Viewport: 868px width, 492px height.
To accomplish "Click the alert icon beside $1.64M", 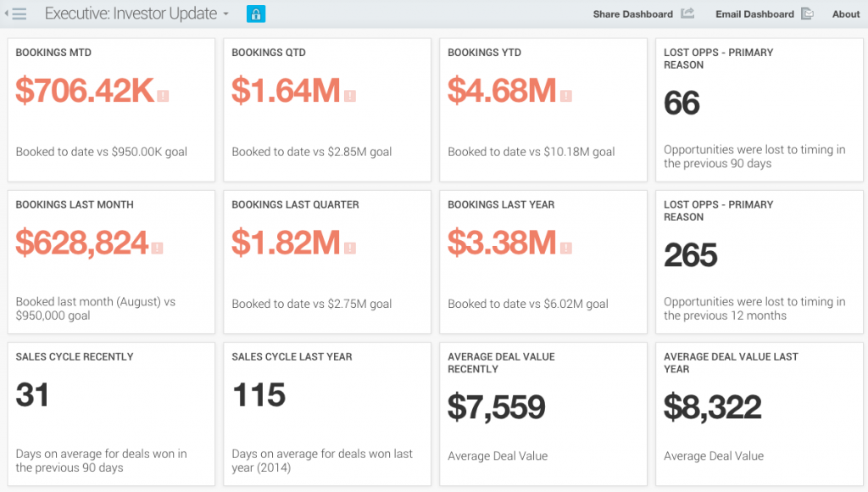I will [350, 96].
